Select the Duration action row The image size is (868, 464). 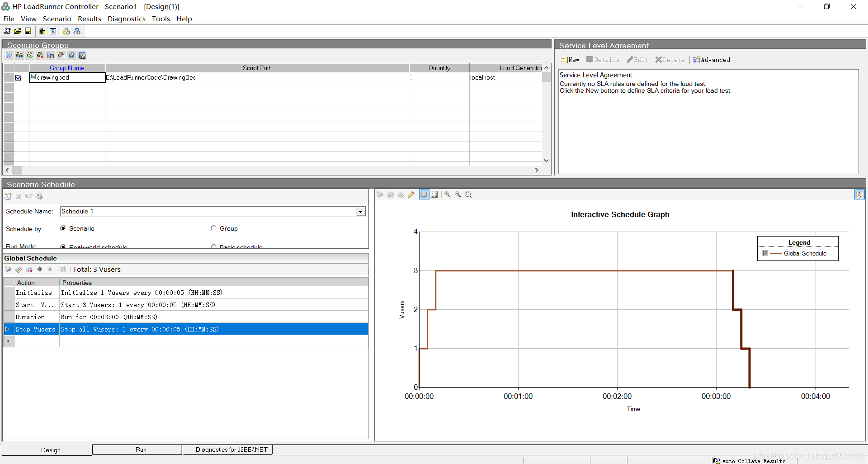pyautogui.click(x=186, y=317)
